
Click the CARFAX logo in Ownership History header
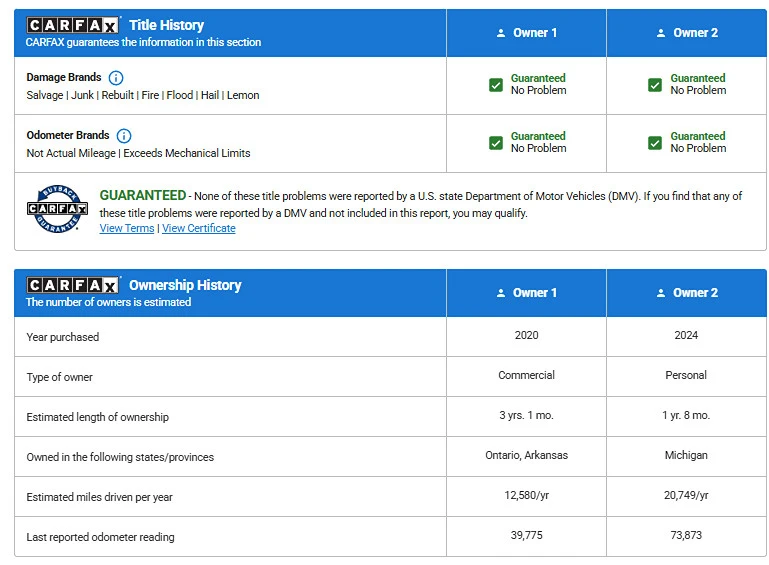point(73,285)
